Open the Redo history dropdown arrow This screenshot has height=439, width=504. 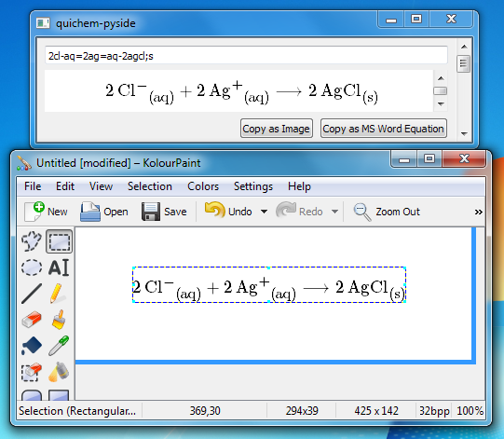[x=334, y=212]
